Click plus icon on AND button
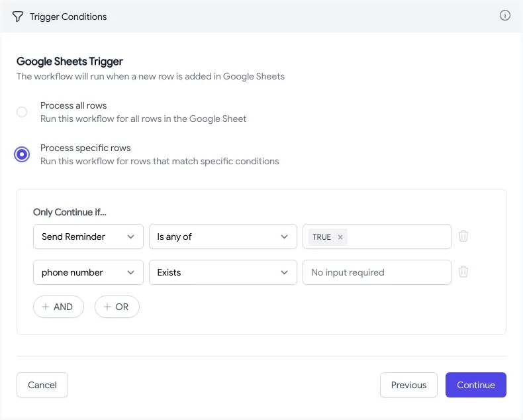 tap(46, 307)
